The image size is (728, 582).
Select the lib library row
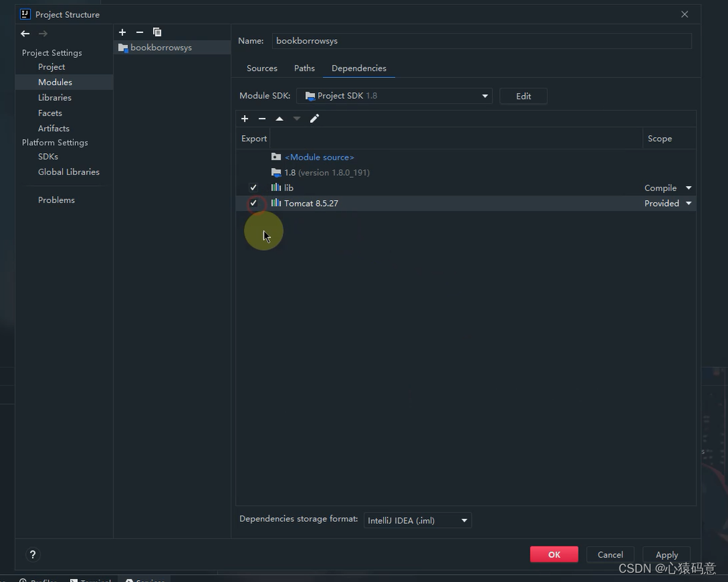pos(466,187)
